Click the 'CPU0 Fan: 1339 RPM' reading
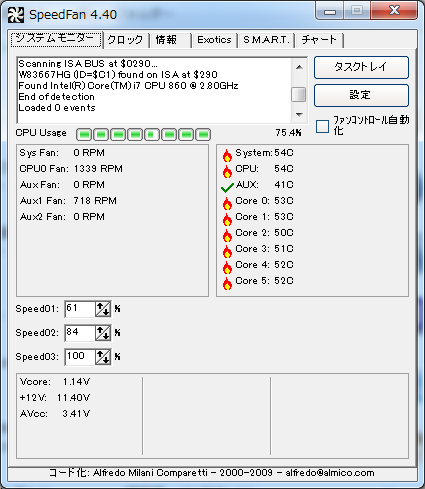Screen dimensions: 425x489 (71, 169)
